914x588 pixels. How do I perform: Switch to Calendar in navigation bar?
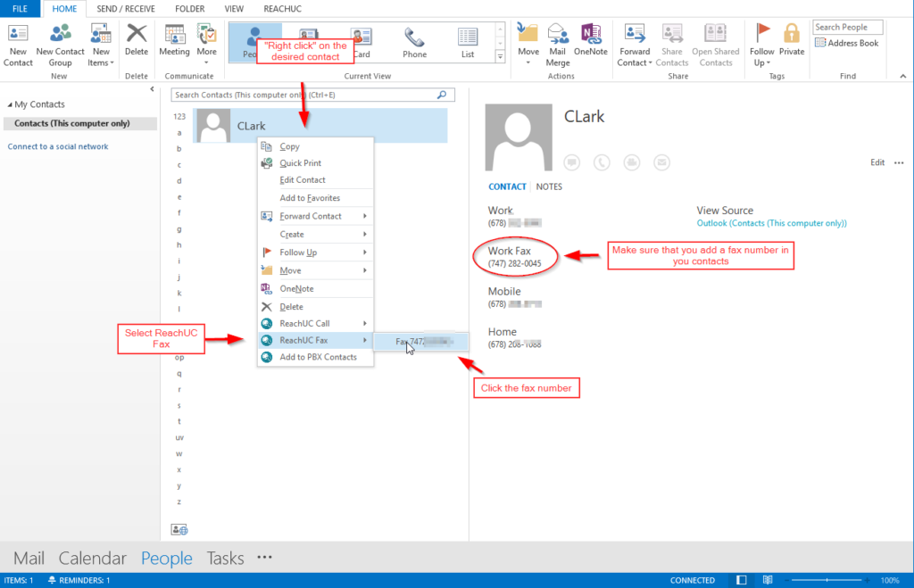coord(92,559)
